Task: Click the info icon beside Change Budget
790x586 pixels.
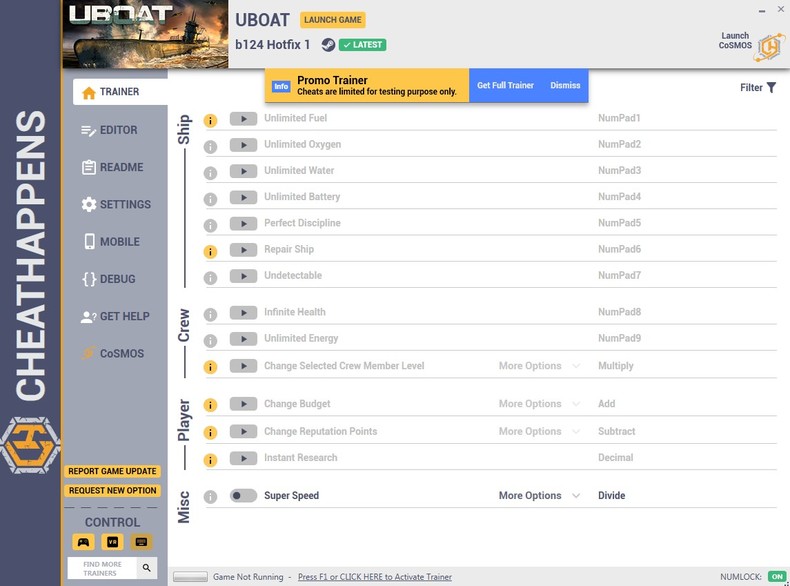Action: pos(210,405)
